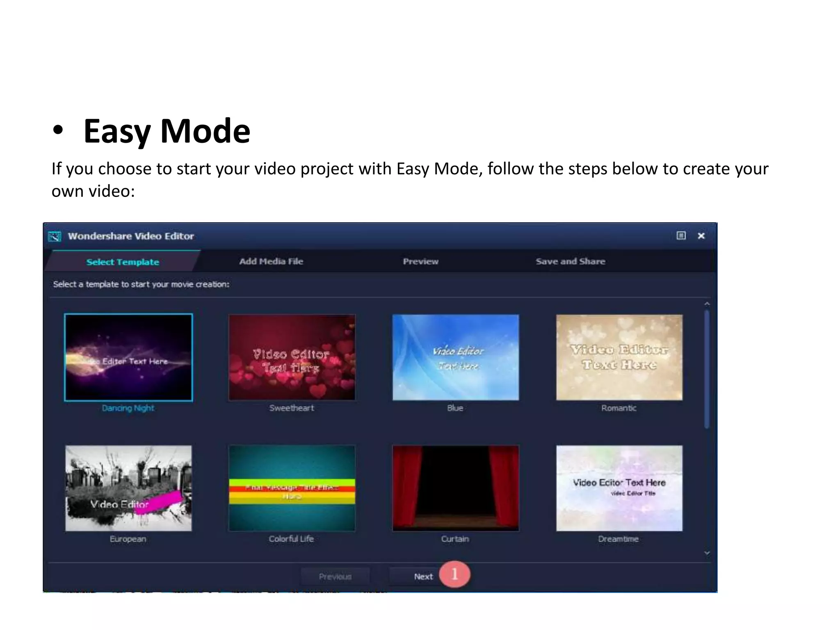This screenshot has width=840, height=630.
Task: Click the 'Colorful Life' caption text
Action: pos(291,539)
